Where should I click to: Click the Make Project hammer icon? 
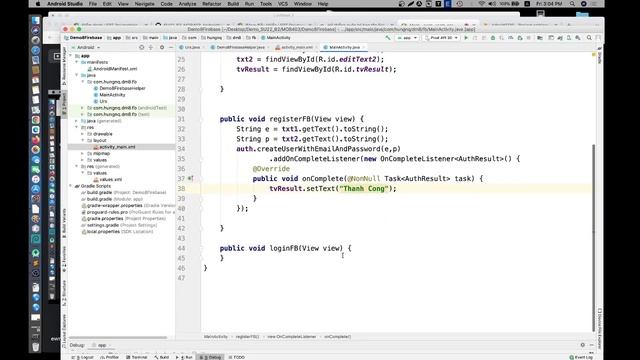[x=388, y=38]
